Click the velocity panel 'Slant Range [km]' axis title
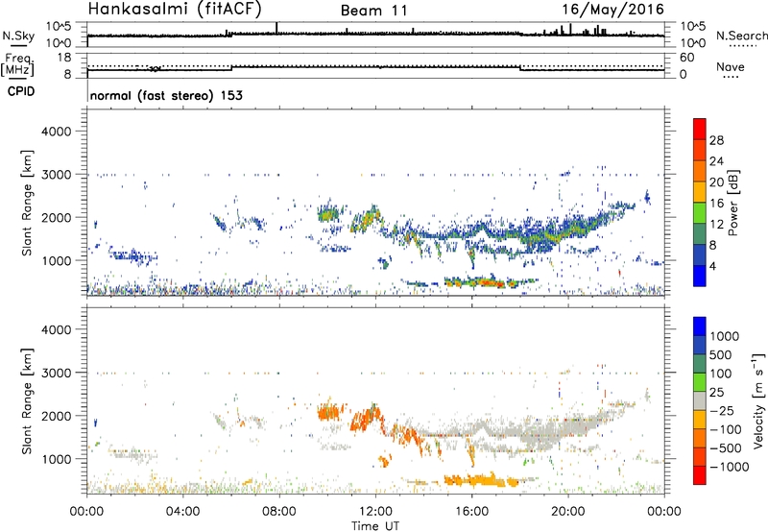768x532 pixels. (x=27, y=401)
